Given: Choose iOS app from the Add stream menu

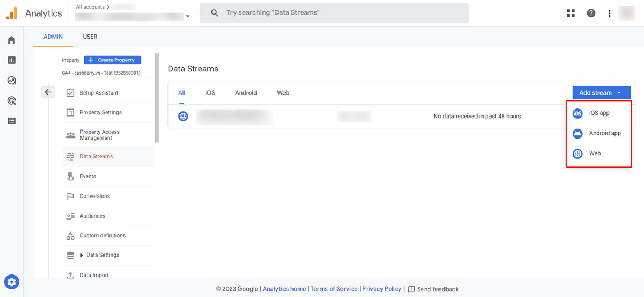Looking at the screenshot, I should pos(599,113).
